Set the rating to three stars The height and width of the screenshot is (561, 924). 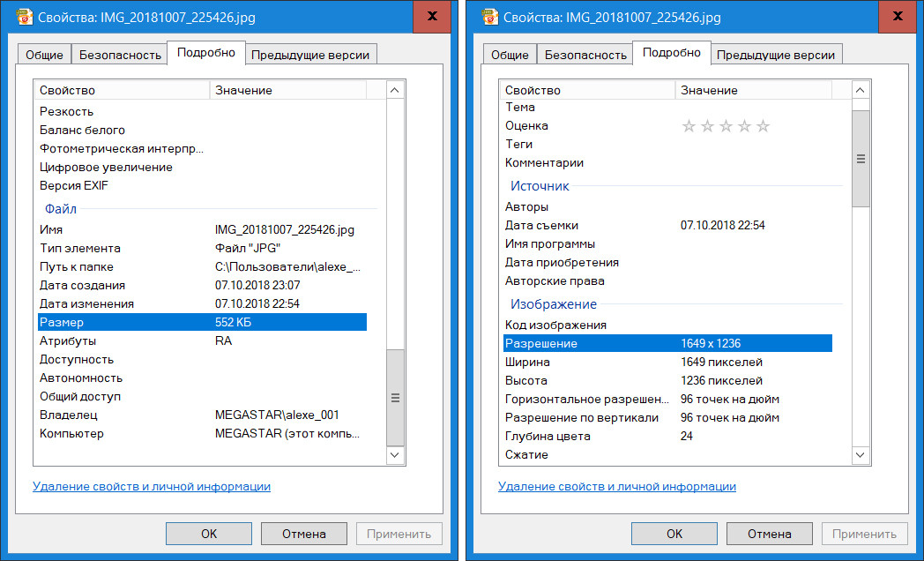726,126
